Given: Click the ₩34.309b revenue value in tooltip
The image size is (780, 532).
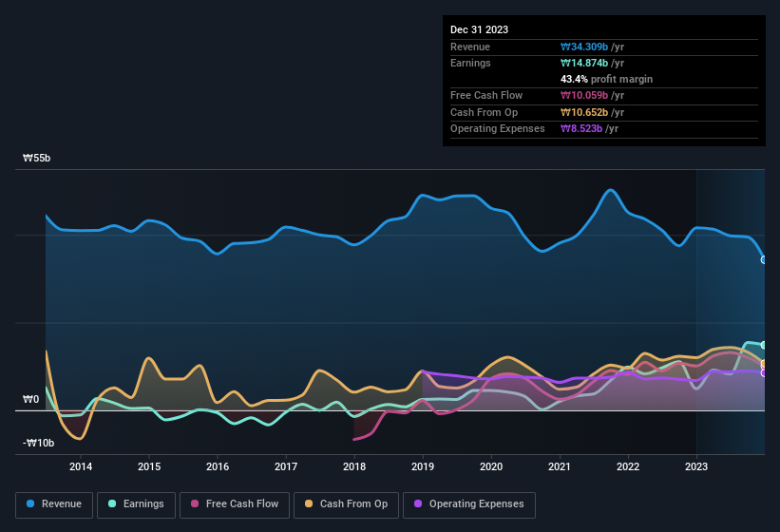Looking at the screenshot, I should [x=584, y=47].
